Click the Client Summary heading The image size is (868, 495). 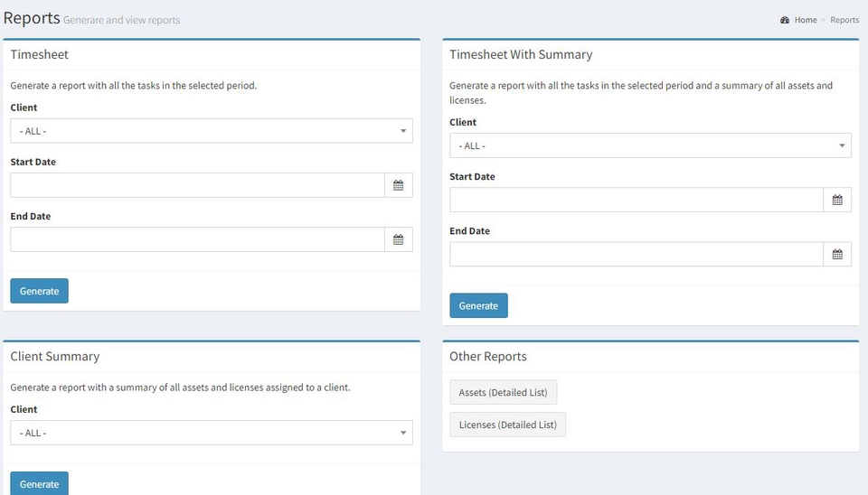(x=55, y=357)
